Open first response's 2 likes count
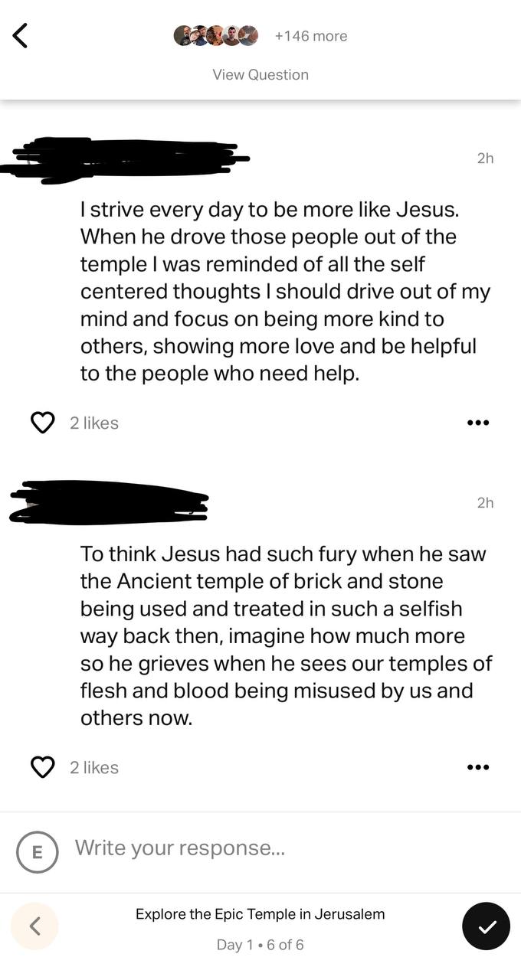 [94, 423]
